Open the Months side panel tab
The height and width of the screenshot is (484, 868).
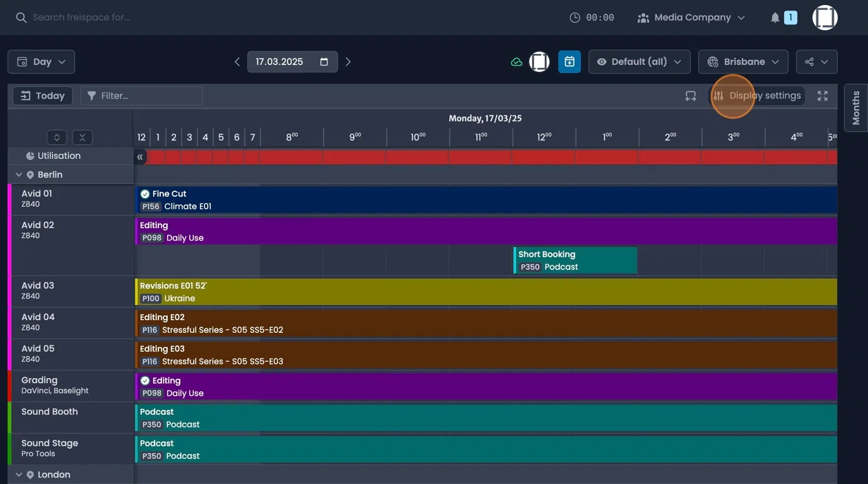[855, 107]
